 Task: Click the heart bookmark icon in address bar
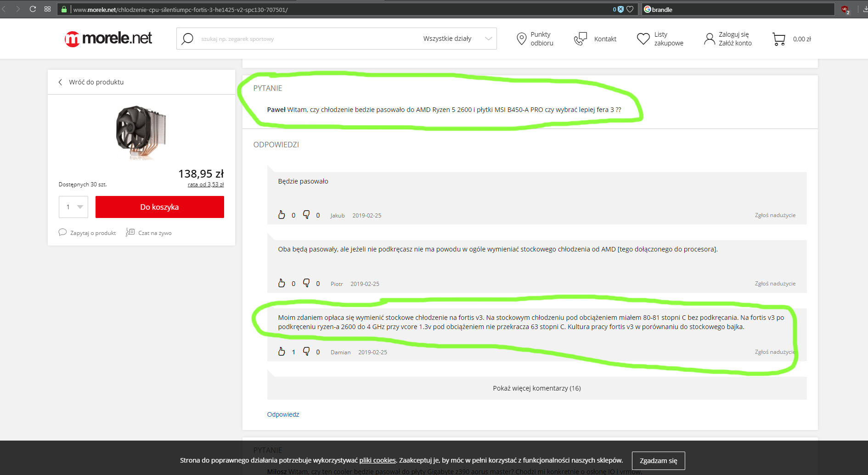630,9
